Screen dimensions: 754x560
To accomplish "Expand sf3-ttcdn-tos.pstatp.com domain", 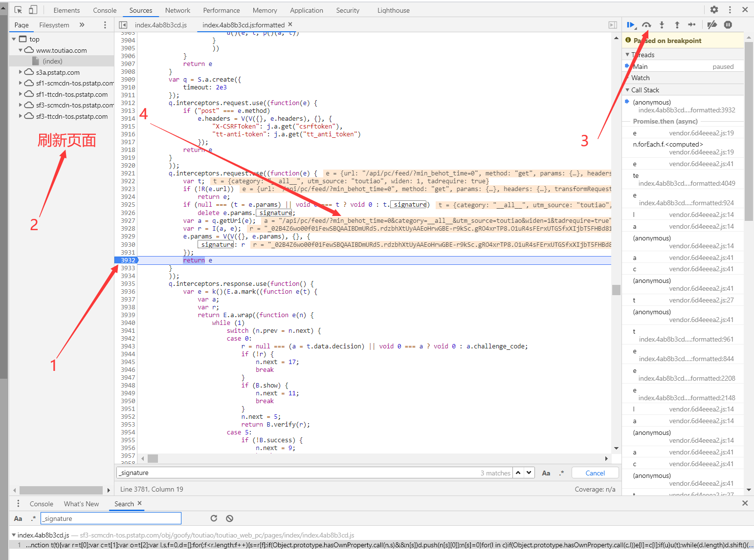I will click(21, 116).
